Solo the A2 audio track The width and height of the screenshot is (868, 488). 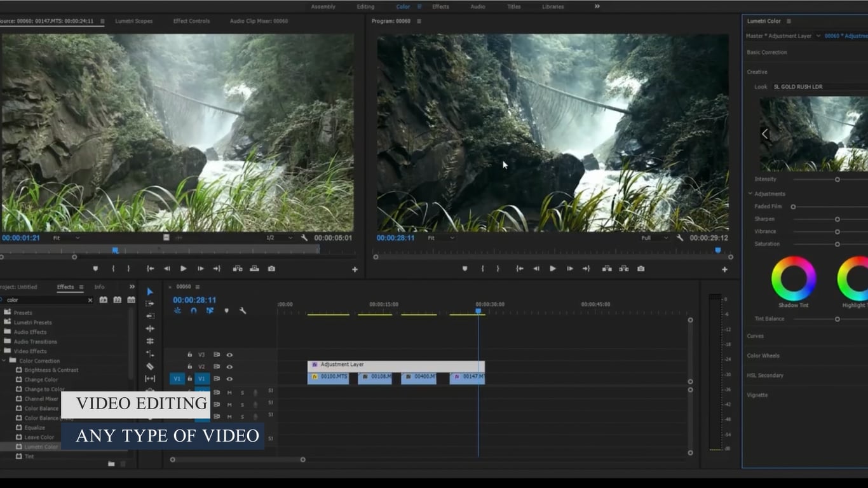(243, 403)
